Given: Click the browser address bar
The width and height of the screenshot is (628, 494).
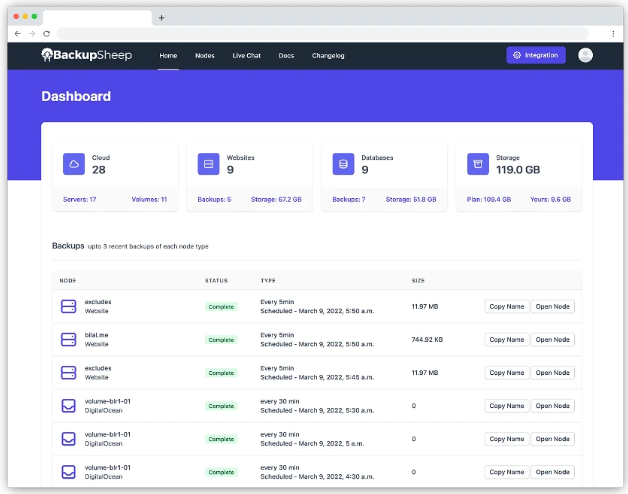Looking at the screenshot, I should pos(323,34).
